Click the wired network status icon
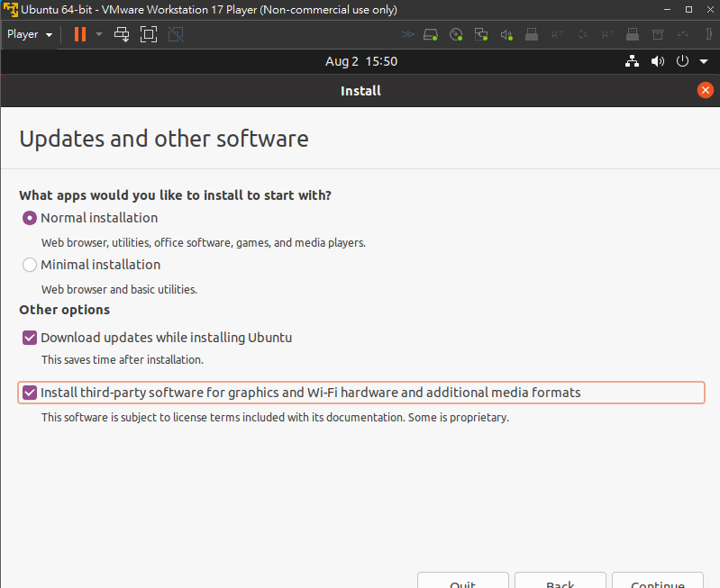The height and width of the screenshot is (588, 720). pyautogui.click(x=633, y=61)
